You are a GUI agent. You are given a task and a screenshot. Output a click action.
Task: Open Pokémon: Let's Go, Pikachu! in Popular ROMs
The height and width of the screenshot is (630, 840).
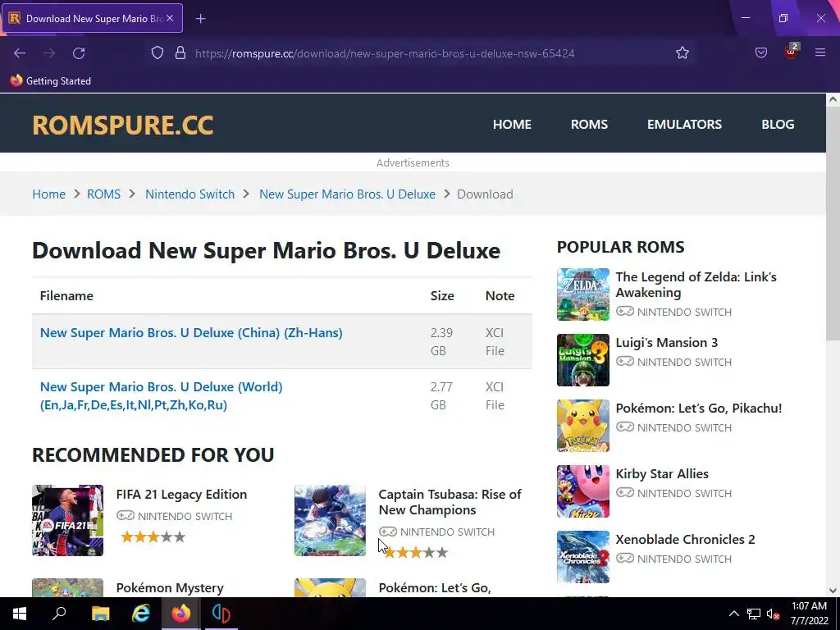point(699,409)
